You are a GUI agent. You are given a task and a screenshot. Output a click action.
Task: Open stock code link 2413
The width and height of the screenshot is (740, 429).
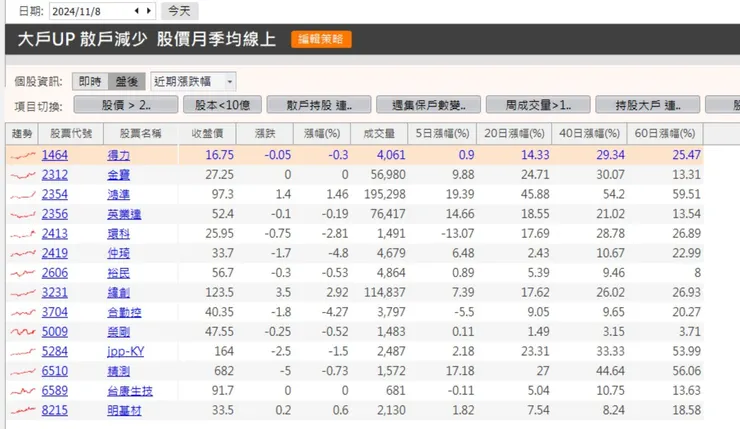coord(55,234)
